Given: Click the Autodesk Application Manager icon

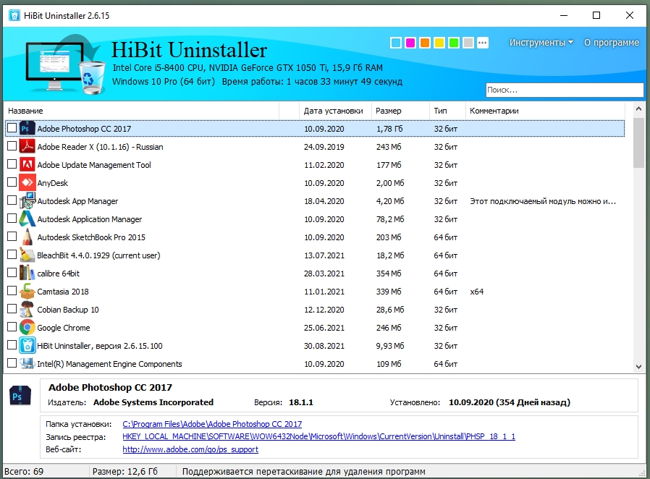Looking at the screenshot, I should (x=27, y=219).
